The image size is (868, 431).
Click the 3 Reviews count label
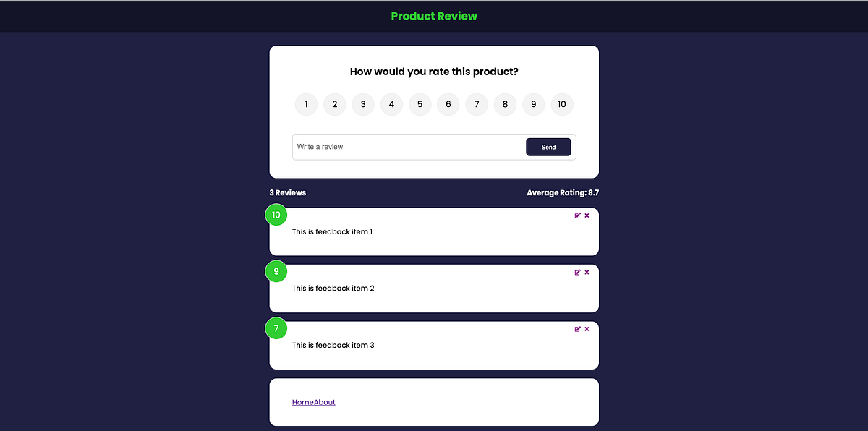coord(287,192)
